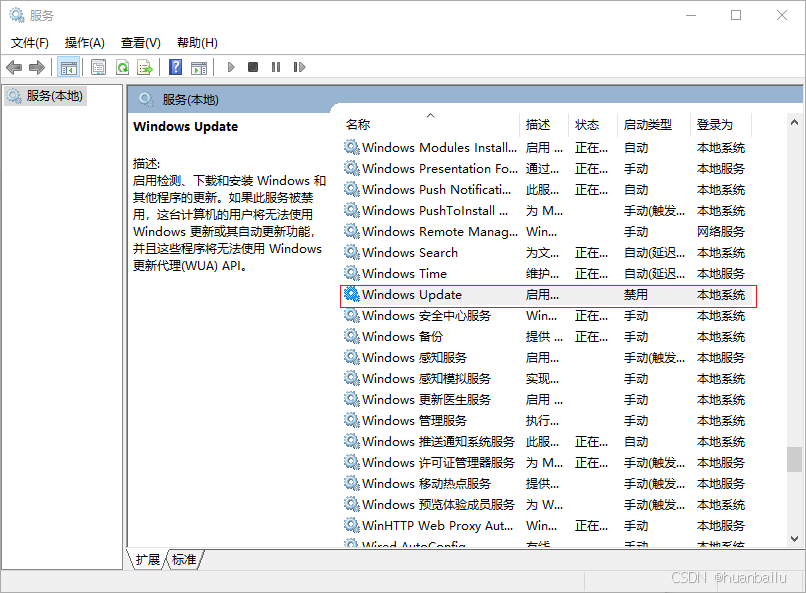
Task: Click the Restart service icon
Action: point(299,67)
